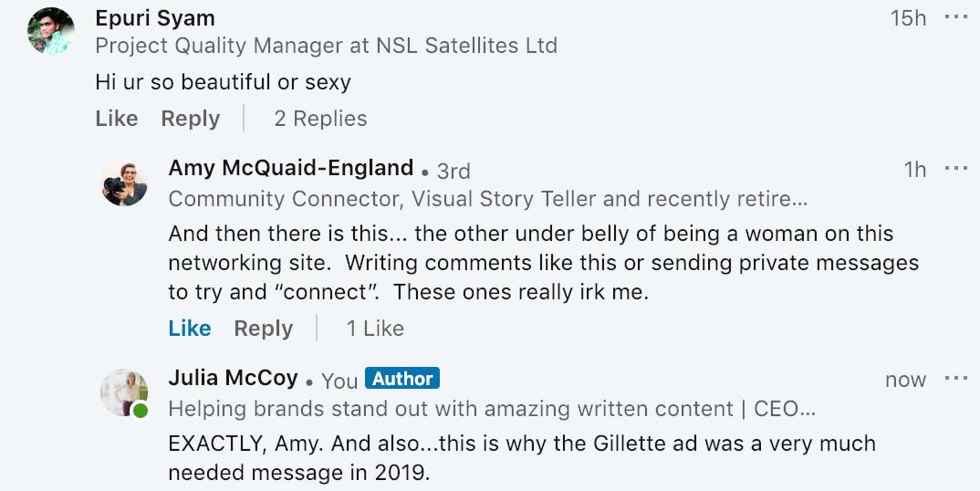View who gave 1 Like on Amy's reply
Screen dimensions: 980x491
coord(375,329)
